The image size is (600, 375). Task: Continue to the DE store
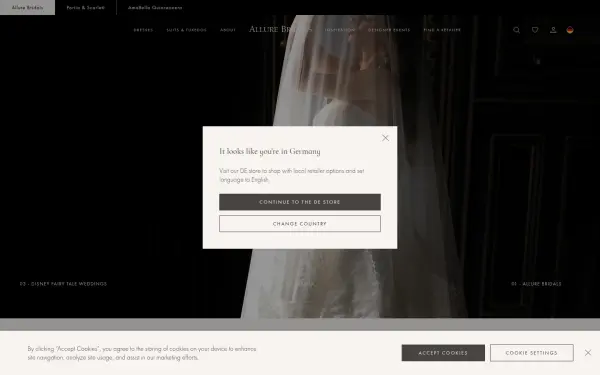[300, 202]
